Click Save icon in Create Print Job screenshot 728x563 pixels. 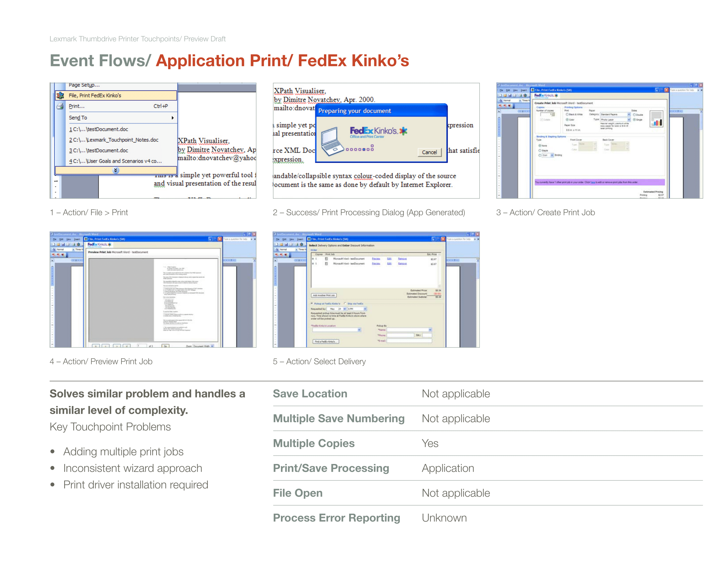coord(510,95)
